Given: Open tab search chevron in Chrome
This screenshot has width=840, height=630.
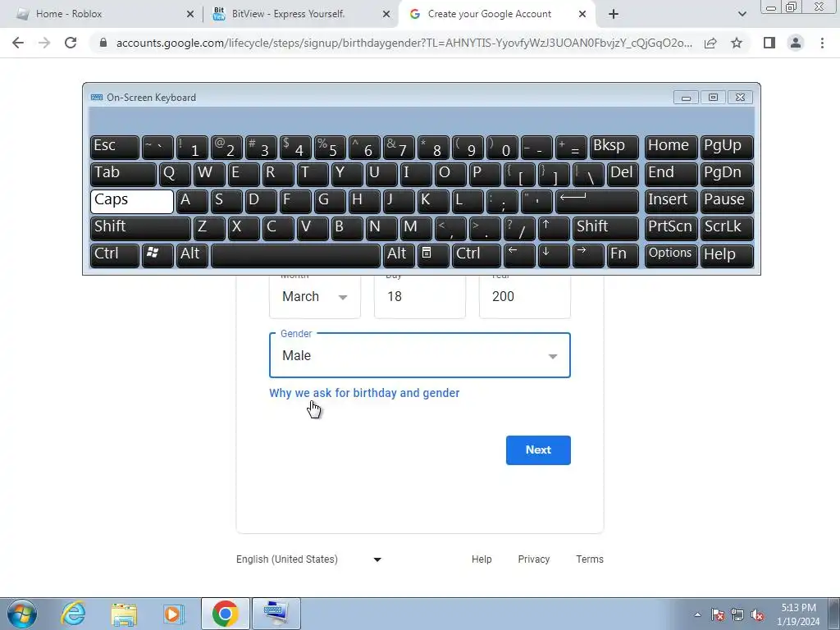Looking at the screenshot, I should coord(742,14).
